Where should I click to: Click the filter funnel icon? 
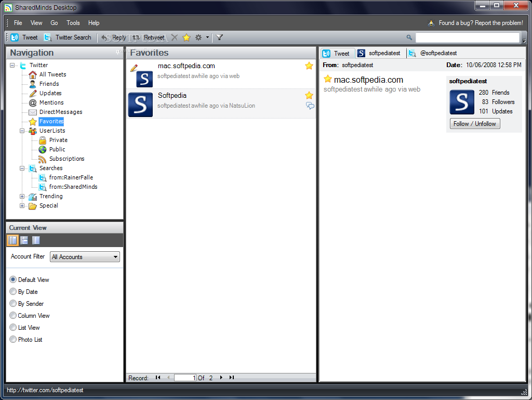click(220, 37)
